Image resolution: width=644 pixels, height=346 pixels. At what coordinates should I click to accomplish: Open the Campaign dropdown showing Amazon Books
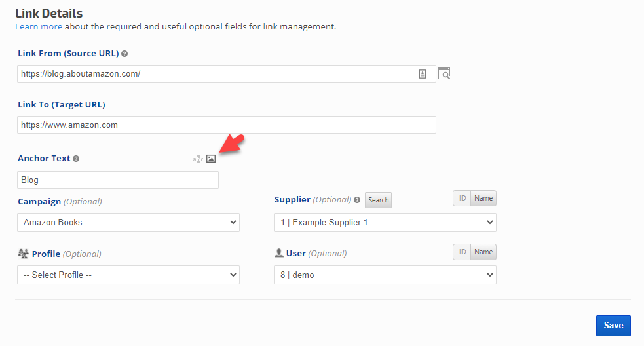click(x=128, y=222)
